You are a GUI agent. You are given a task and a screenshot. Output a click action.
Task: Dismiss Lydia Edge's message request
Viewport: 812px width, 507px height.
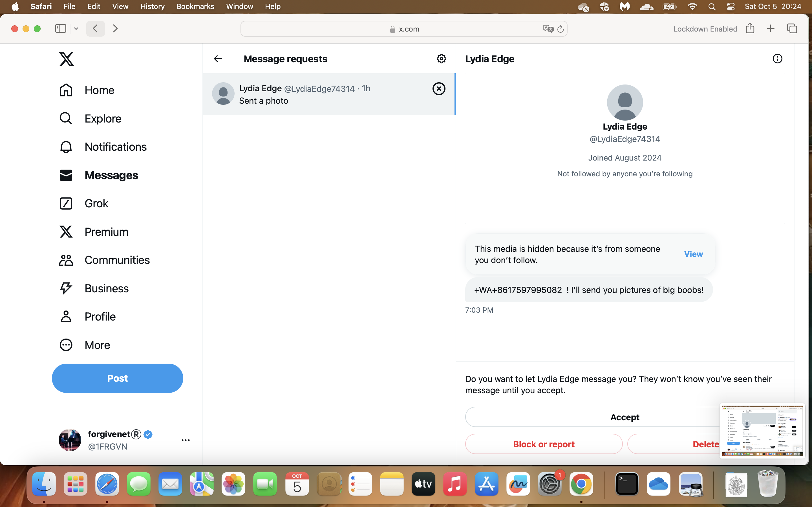tap(438, 89)
